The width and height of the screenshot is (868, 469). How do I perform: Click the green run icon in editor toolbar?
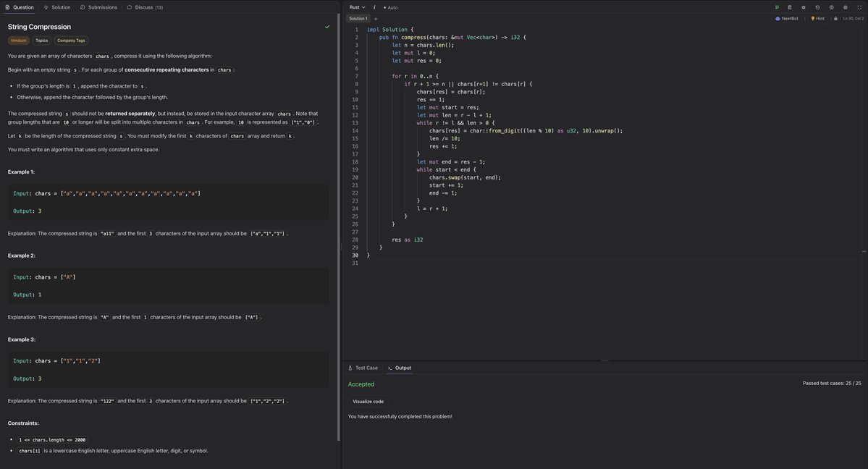point(777,7)
